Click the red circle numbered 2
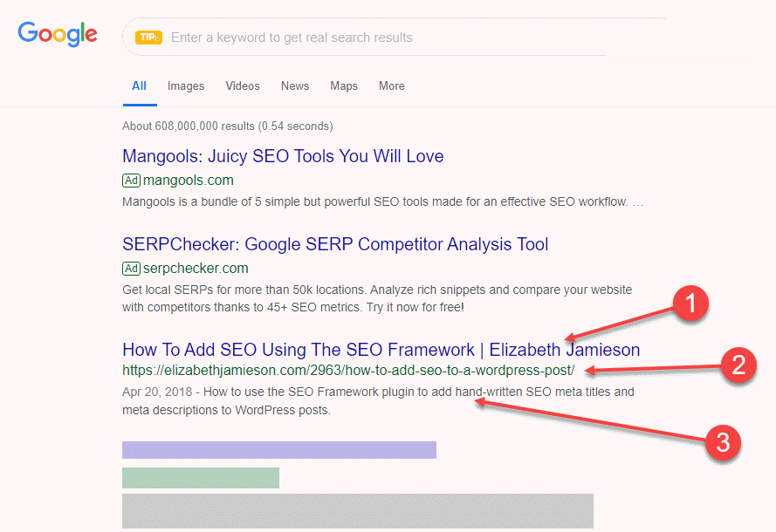The height and width of the screenshot is (532, 776). coord(738,365)
